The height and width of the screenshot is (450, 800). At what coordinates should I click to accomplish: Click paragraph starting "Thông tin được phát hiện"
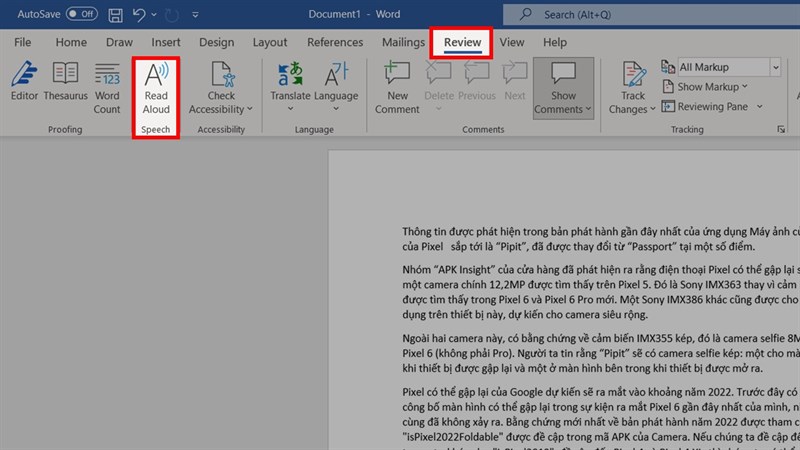pos(601,239)
